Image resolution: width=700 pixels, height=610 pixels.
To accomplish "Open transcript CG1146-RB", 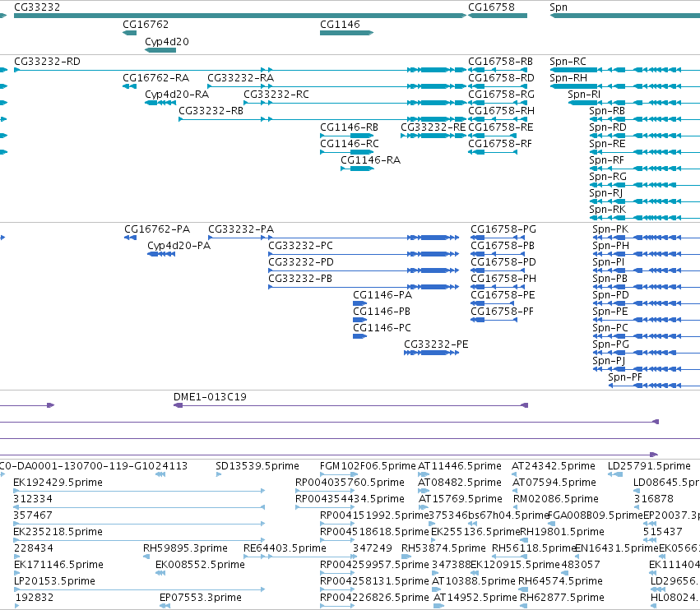I will tap(349, 127).
